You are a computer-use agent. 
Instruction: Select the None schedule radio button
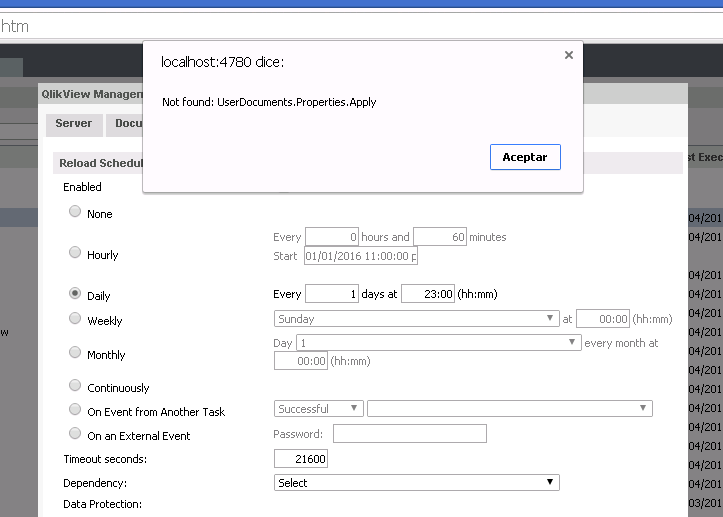pyautogui.click(x=75, y=212)
